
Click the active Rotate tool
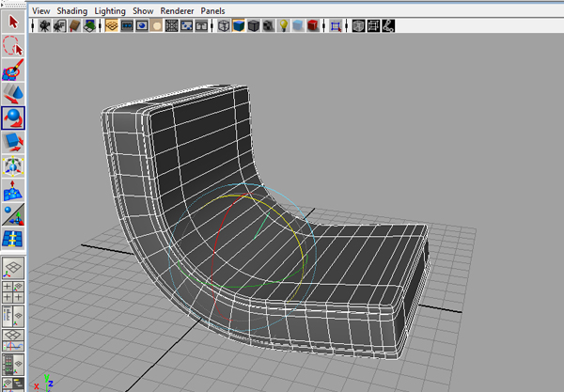click(x=13, y=118)
